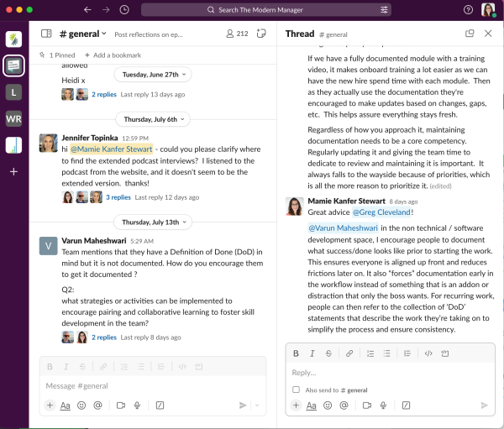Screen dimensions: 504x429
Task: Open slash shortcuts in the thread composer
Action: point(406,405)
